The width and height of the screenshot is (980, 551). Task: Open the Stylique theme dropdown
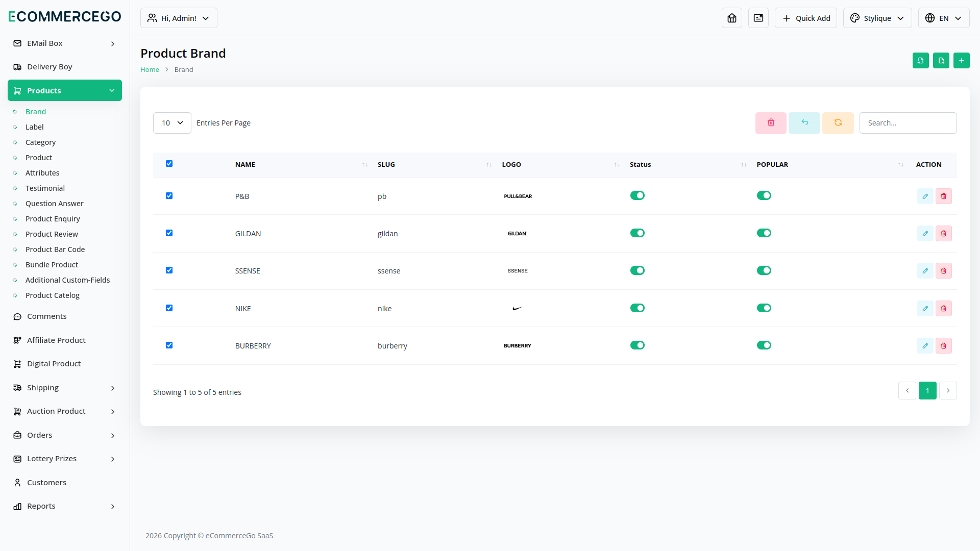pyautogui.click(x=877, y=18)
